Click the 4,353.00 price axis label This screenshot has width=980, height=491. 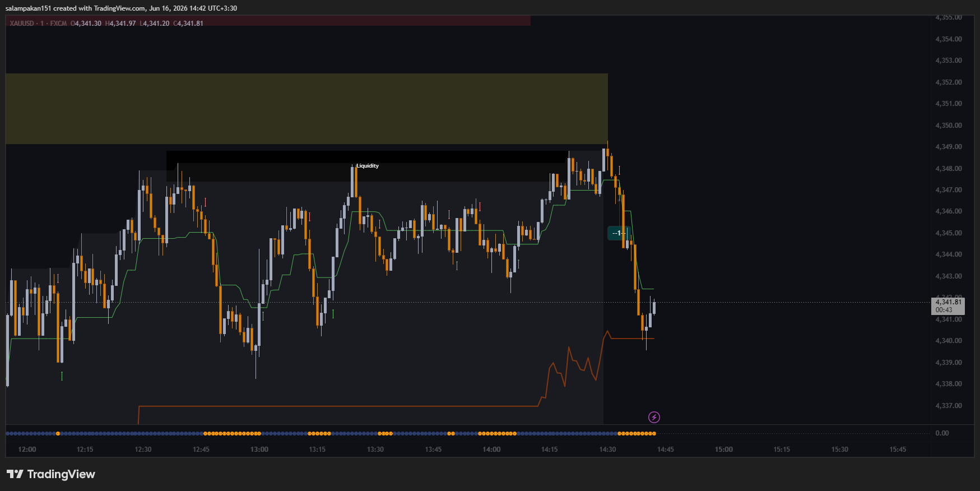949,61
